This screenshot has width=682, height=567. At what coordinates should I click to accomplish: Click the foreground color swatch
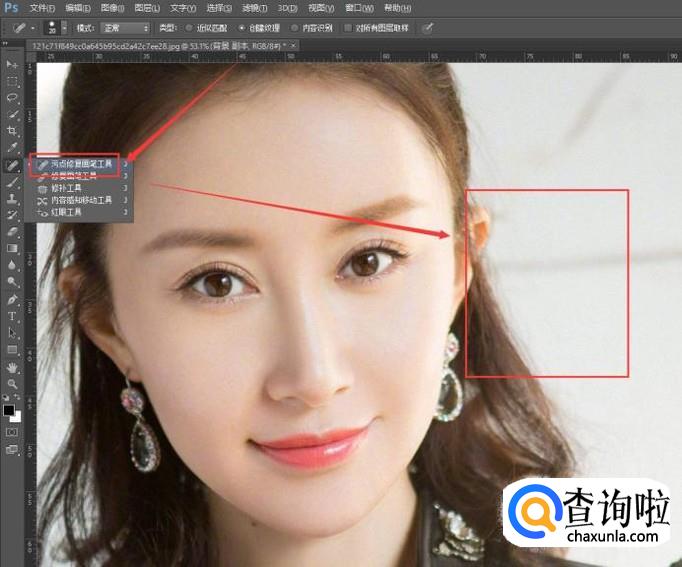click(x=10, y=410)
